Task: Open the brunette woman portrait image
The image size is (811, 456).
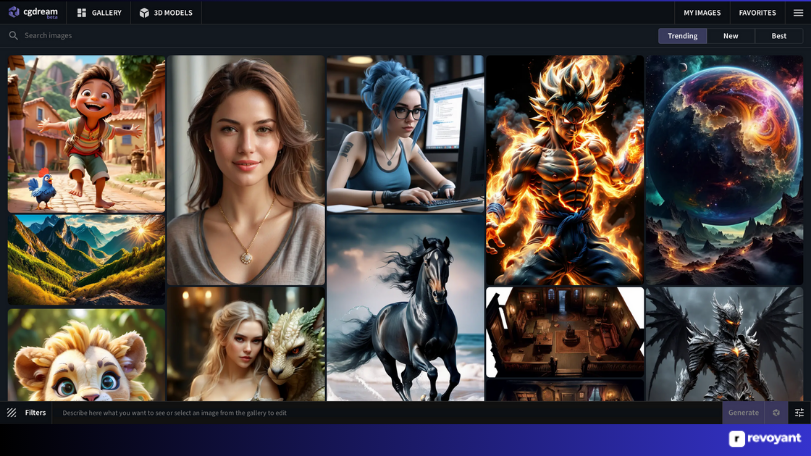Action: [246, 170]
